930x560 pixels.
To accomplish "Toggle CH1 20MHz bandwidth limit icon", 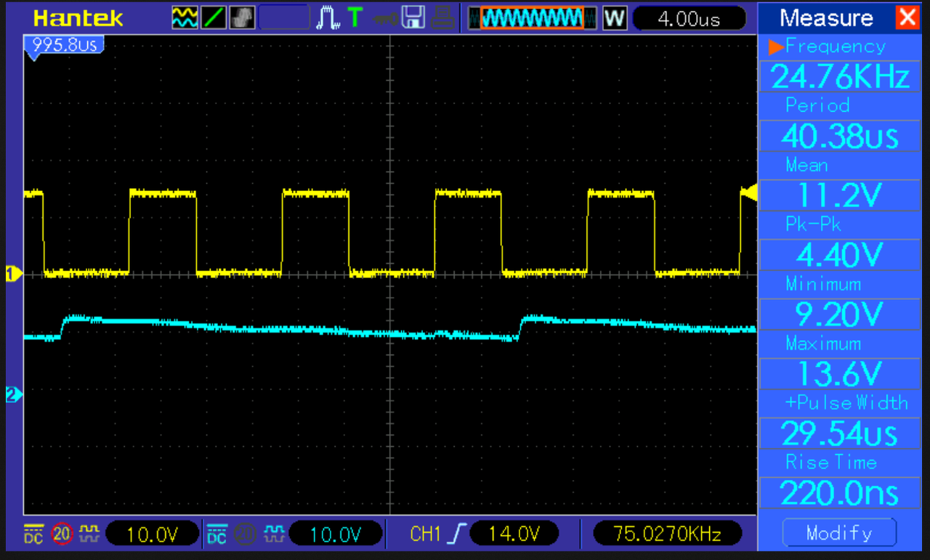I will tap(62, 535).
